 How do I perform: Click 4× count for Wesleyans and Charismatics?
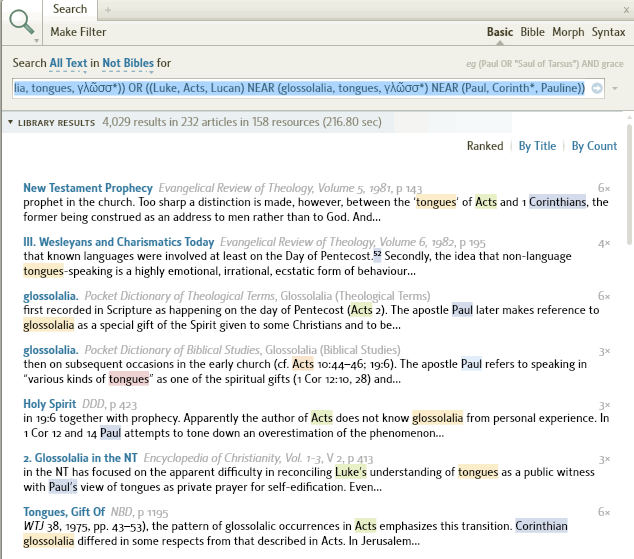click(604, 243)
